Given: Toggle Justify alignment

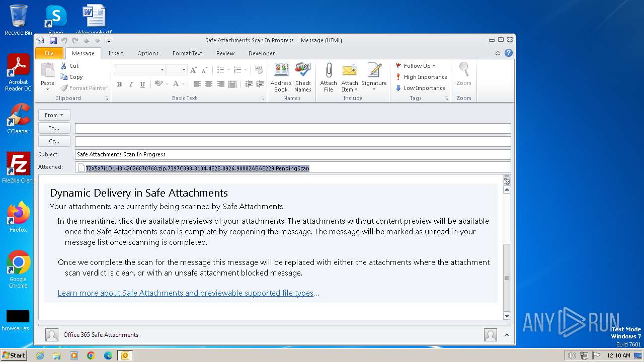Looking at the screenshot, I should tap(232, 84).
